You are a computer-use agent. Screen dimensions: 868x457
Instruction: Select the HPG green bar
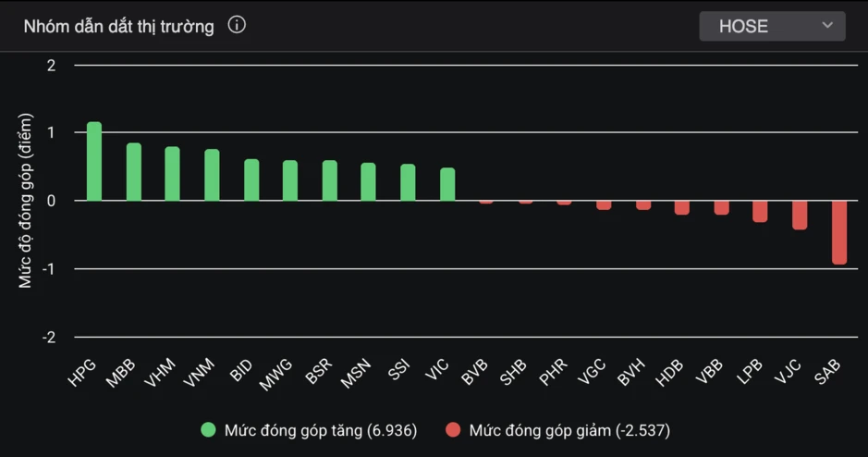click(94, 161)
